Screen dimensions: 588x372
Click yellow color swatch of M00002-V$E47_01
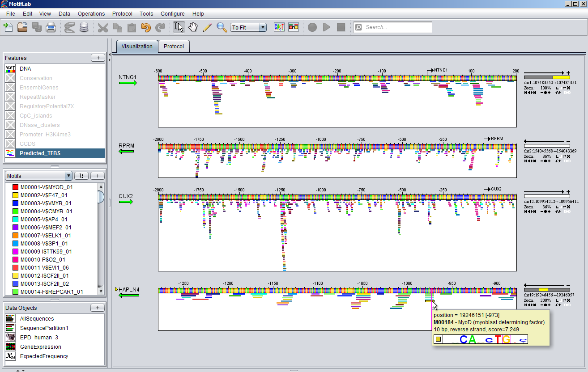pyautogui.click(x=15, y=195)
